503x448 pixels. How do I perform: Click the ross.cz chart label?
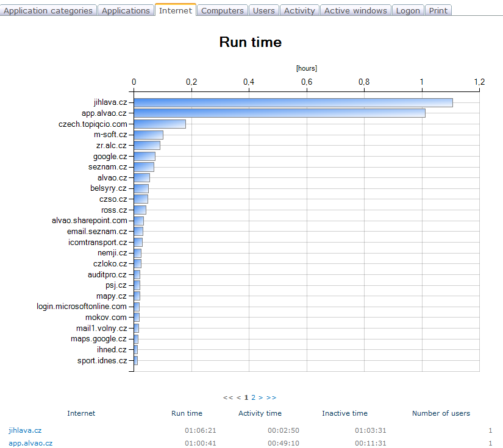[x=114, y=210]
